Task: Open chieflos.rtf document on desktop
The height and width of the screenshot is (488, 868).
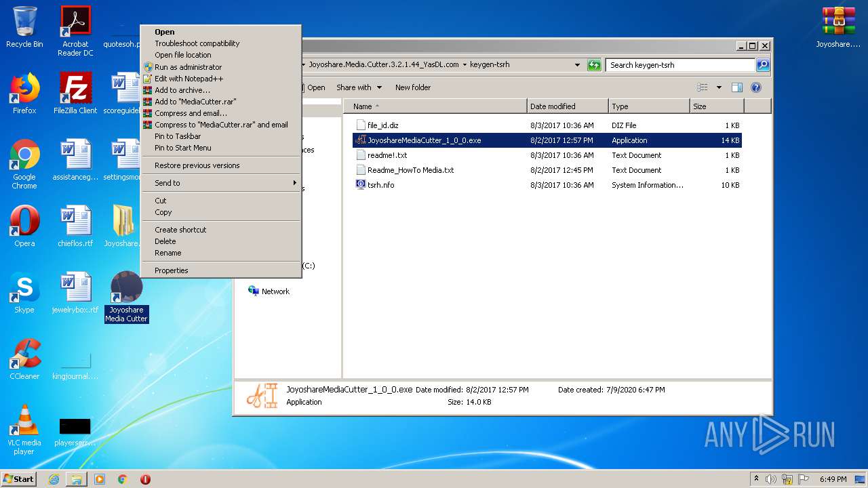Action: [x=75, y=226]
